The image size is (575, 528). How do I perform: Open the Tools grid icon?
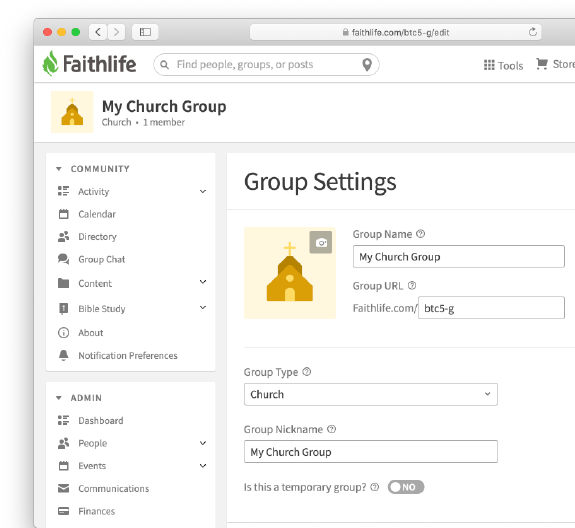coord(489,65)
